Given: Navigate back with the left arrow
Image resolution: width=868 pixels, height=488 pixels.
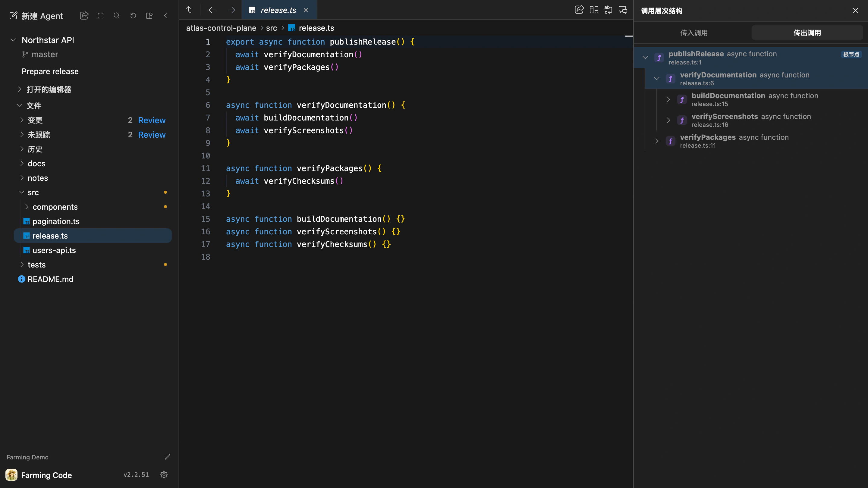Looking at the screenshot, I should 212,10.
